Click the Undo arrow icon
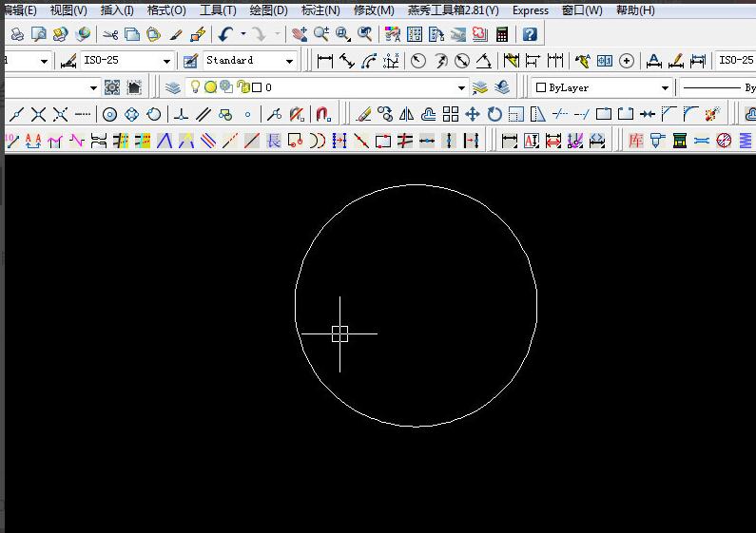Screen dimensions: 756x533 [x=224, y=34]
